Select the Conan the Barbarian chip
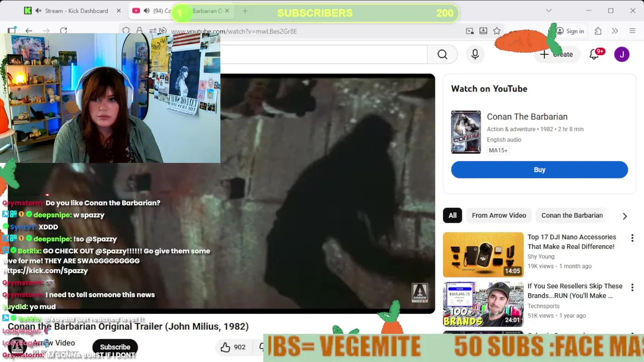Viewport: 644px width, 362px height. click(x=572, y=215)
